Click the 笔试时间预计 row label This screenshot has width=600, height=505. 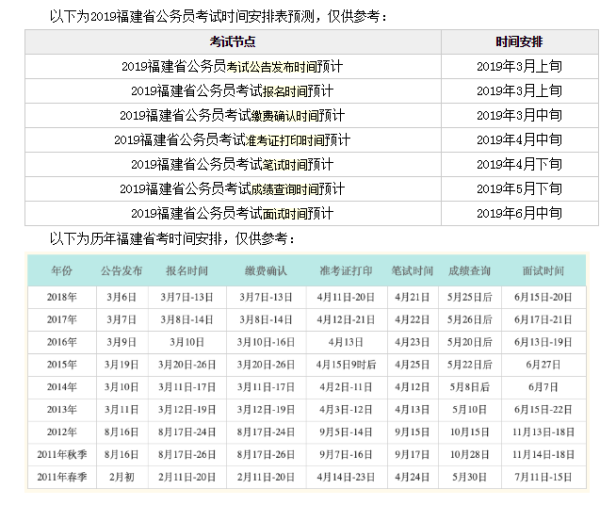(x=232, y=165)
